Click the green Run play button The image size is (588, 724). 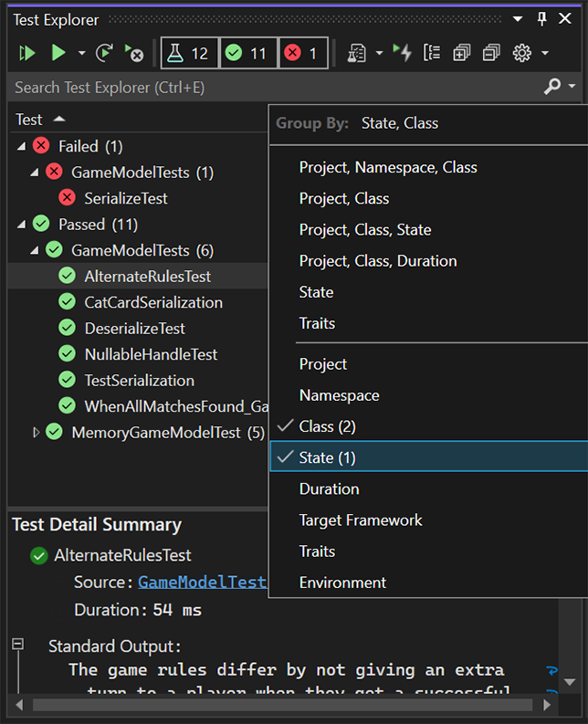tap(58, 53)
